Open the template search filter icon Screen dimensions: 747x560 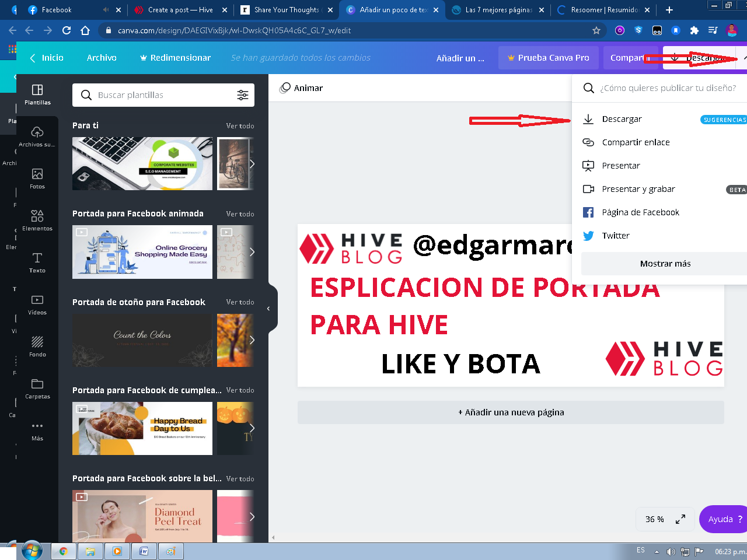click(243, 95)
